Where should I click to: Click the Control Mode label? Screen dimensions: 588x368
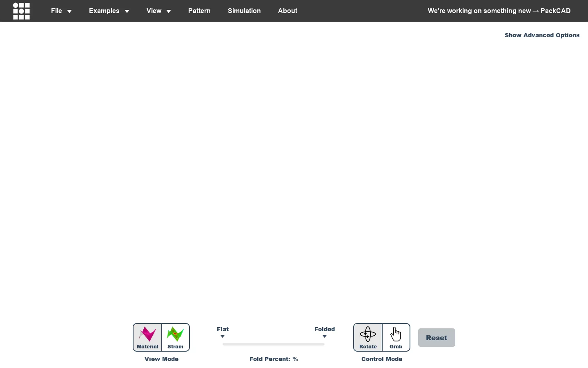click(382, 359)
